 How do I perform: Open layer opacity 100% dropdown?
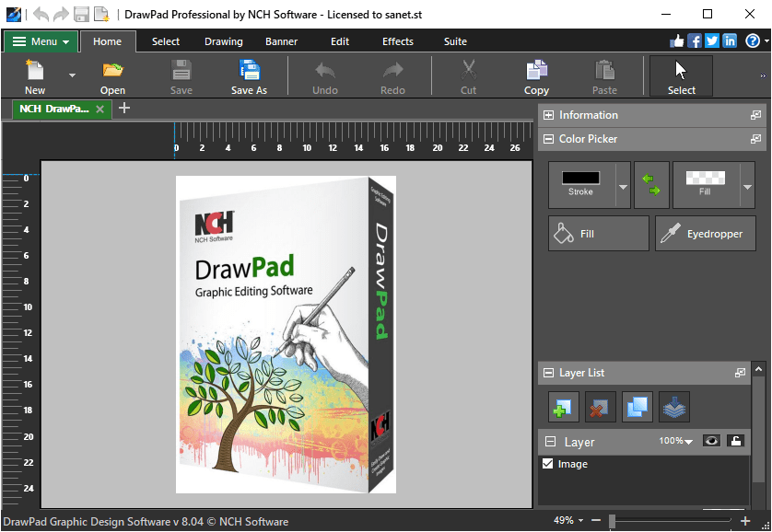[x=688, y=442]
